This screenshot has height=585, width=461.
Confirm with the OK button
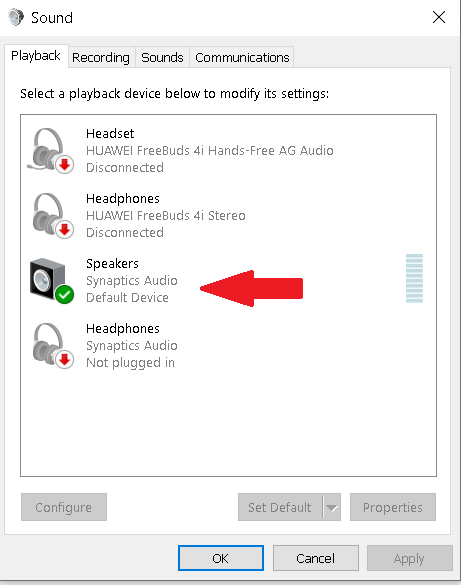pyautogui.click(x=221, y=558)
